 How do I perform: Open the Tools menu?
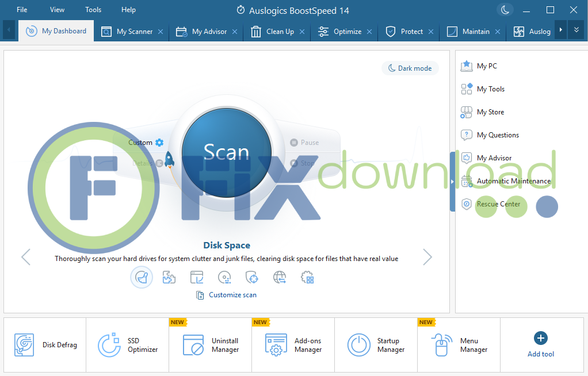pos(93,10)
